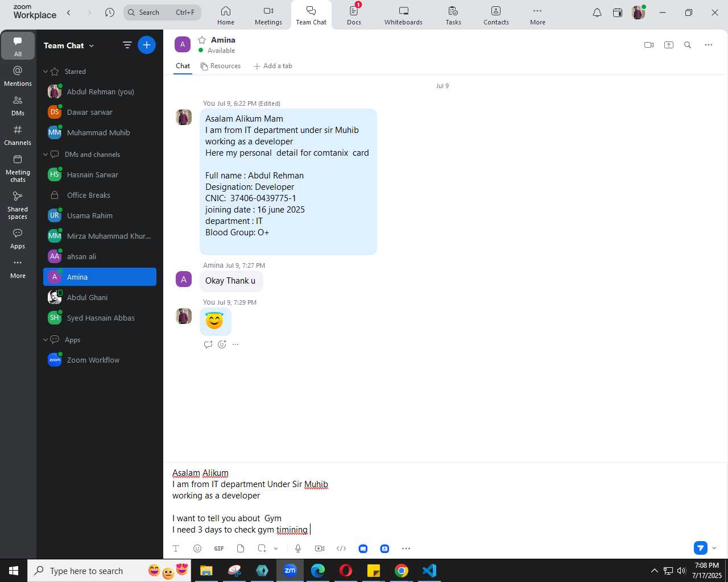
Task: Open send options dropdown next to send button
Action: 714,548
